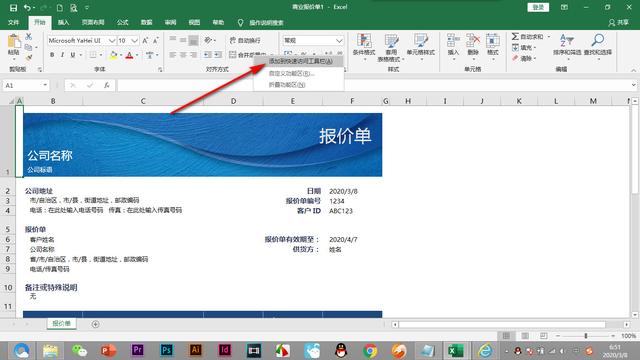Switch to the 数据 Data tab
The width and height of the screenshot is (640, 360).
[x=147, y=22]
